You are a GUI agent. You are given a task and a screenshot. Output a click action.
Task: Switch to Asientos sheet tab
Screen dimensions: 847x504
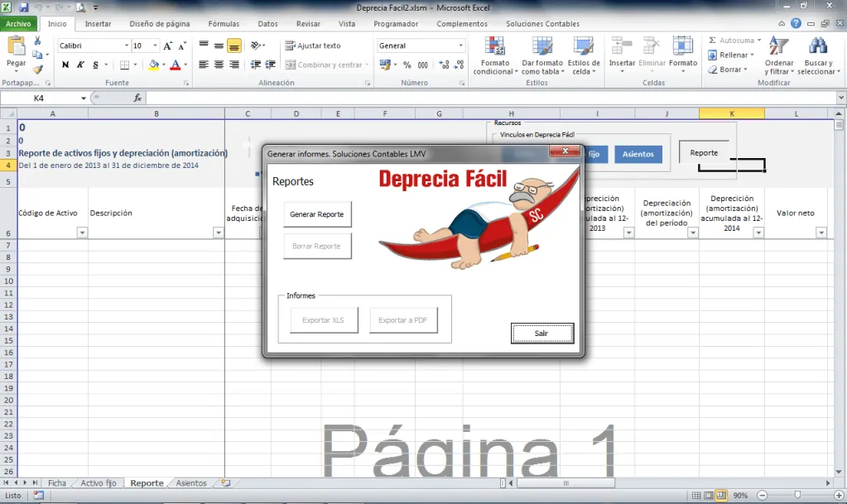click(x=191, y=483)
